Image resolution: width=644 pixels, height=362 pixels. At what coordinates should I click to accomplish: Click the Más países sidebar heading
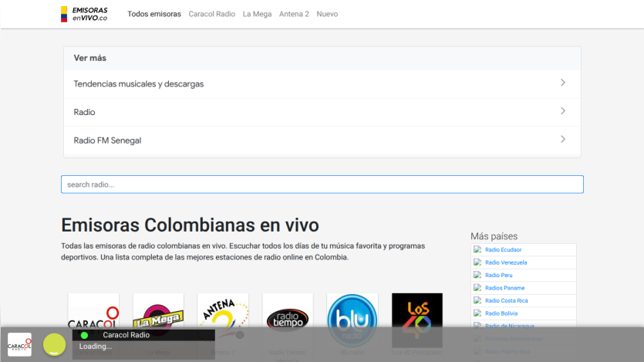494,236
